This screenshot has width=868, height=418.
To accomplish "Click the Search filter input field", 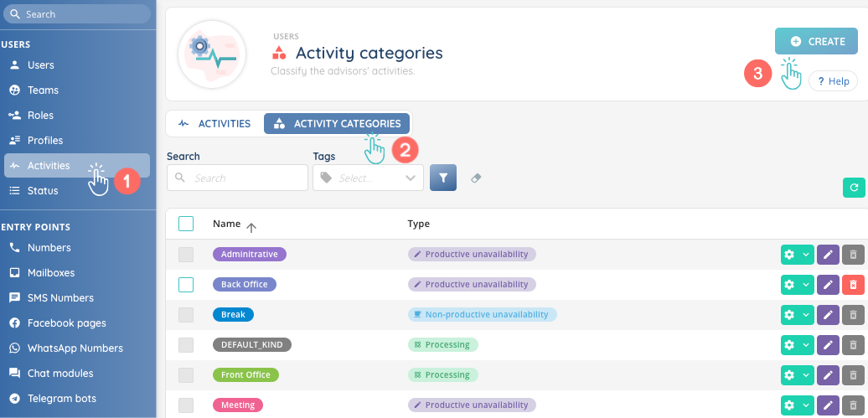I will tap(238, 178).
